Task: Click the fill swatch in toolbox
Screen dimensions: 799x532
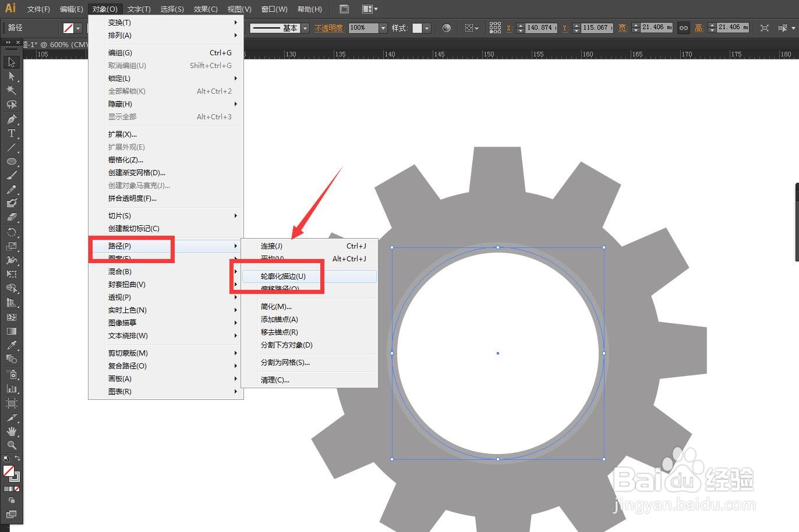Action: click(8, 471)
